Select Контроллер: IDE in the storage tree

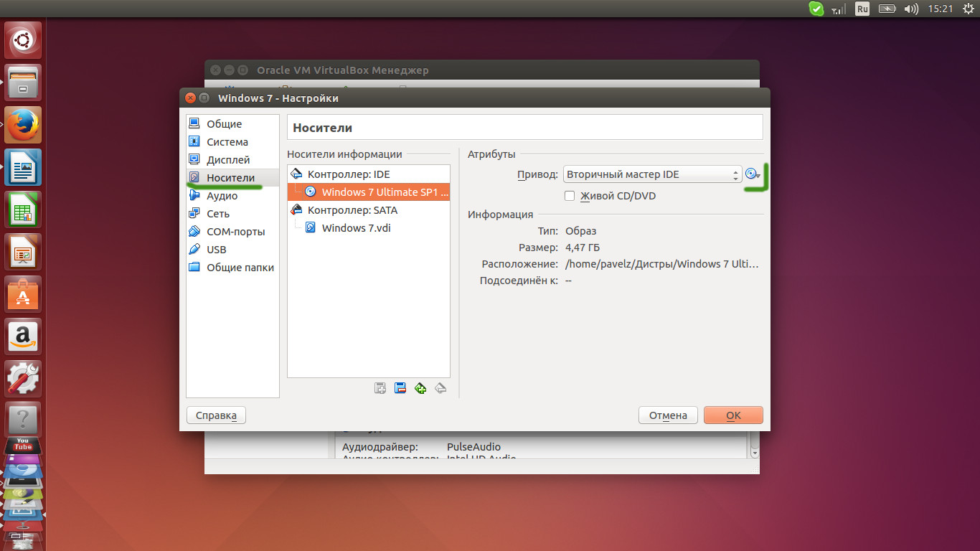click(x=369, y=174)
